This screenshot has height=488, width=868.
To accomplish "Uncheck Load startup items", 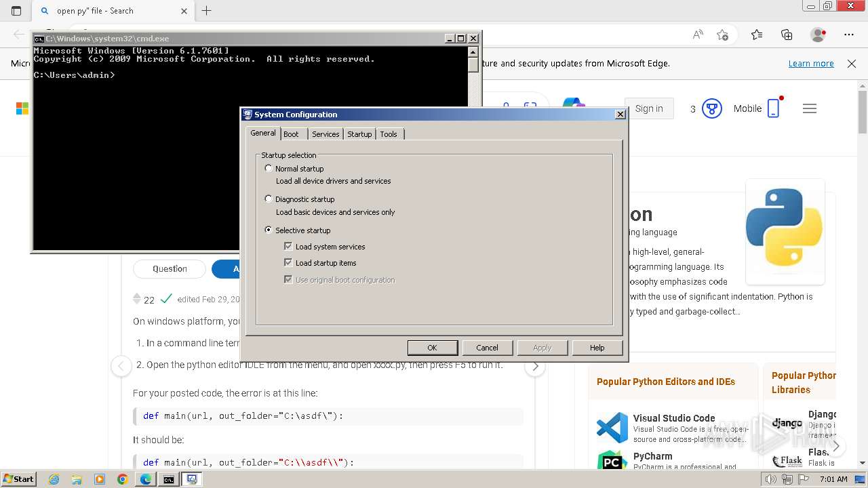I will coord(288,263).
